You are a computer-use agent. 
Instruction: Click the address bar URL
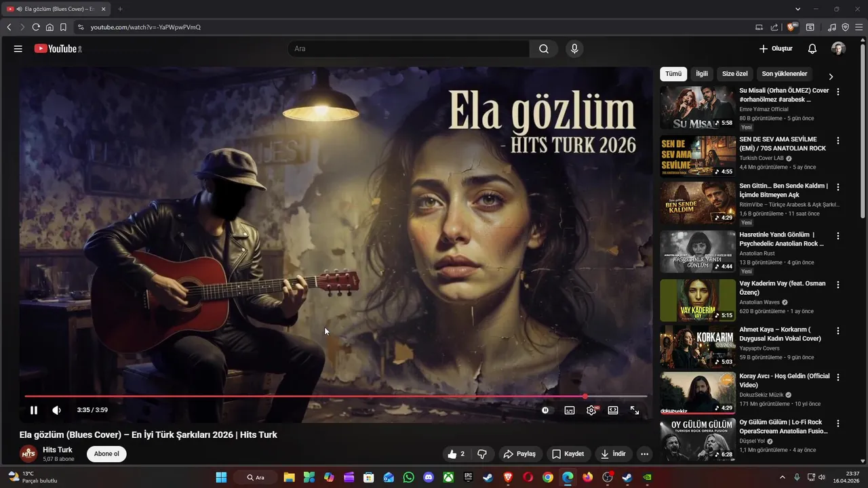pyautogui.click(x=145, y=27)
